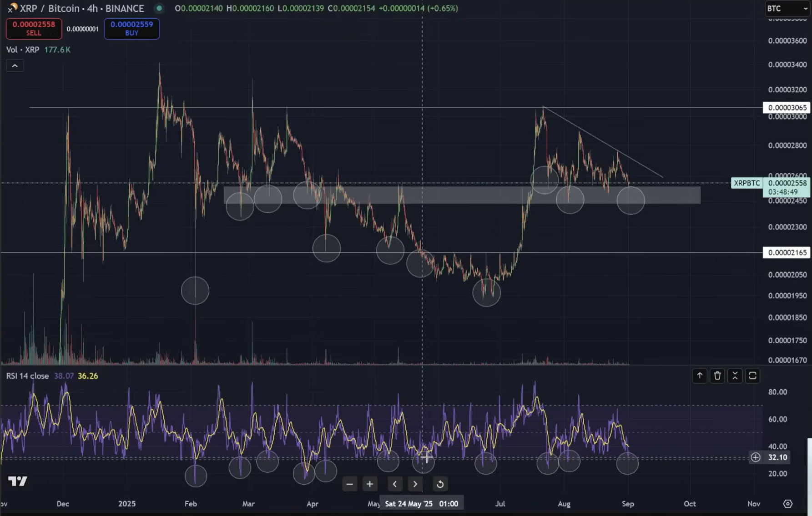Image resolution: width=812 pixels, height=516 pixels.
Task: Delete the RSI indicator using the trash icon
Action: click(717, 376)
